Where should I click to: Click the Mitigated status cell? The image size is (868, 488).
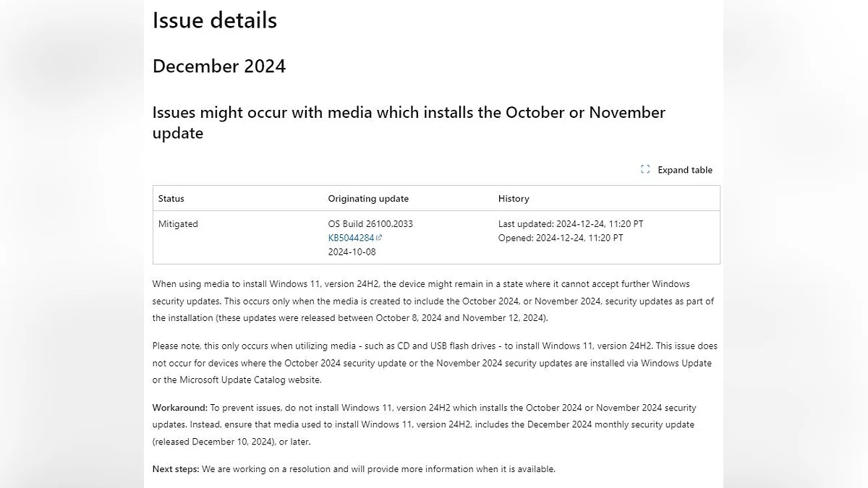178,224
